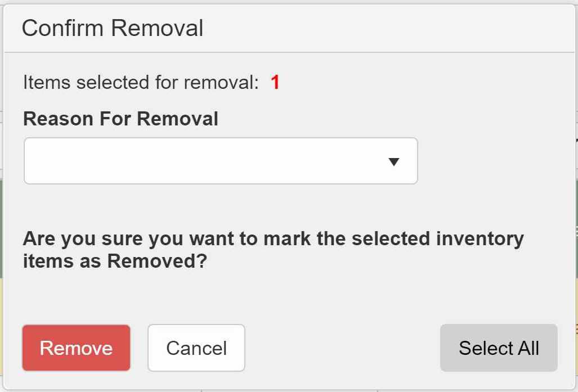Click the red Remove button

(76, 348)
